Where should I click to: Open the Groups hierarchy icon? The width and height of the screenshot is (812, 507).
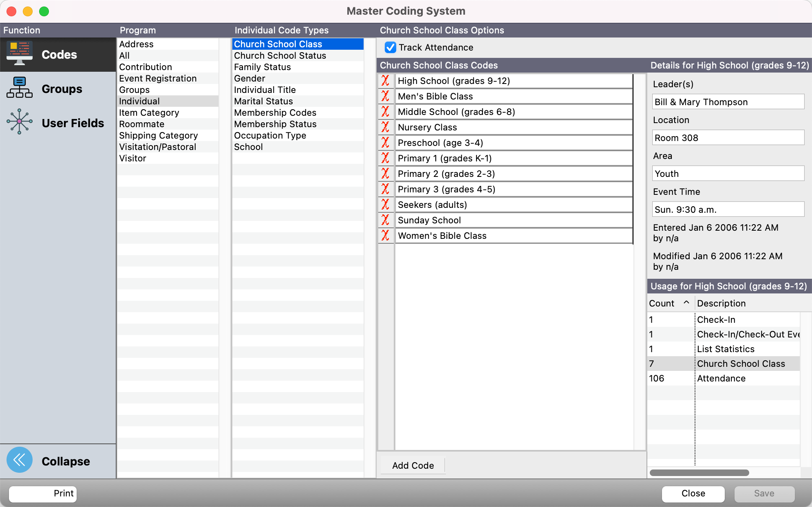point(20,88)
